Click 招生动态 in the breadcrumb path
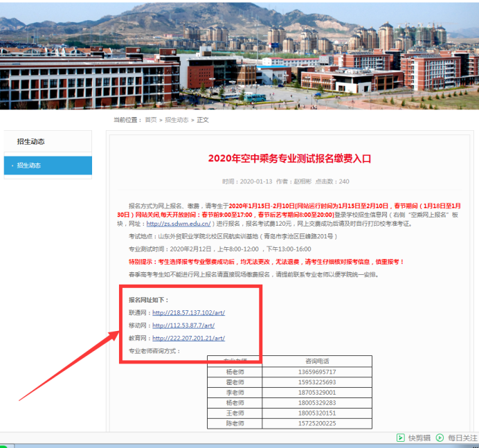 pos(177,120)
